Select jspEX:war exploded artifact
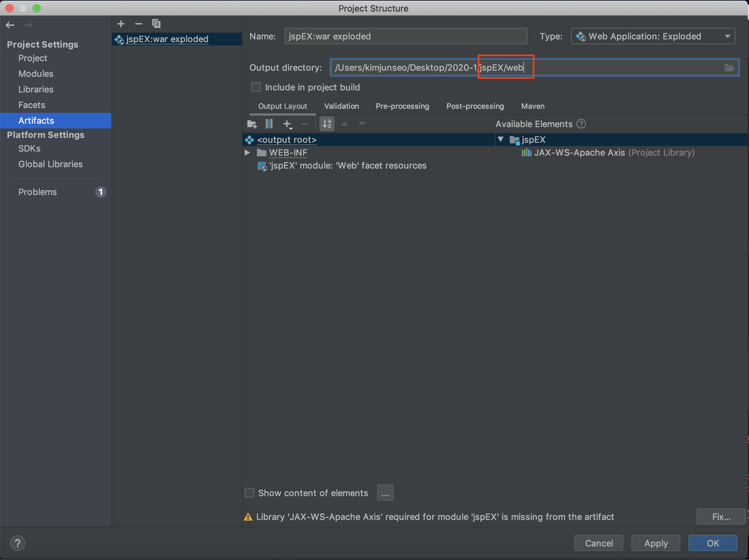 (177, 39)
